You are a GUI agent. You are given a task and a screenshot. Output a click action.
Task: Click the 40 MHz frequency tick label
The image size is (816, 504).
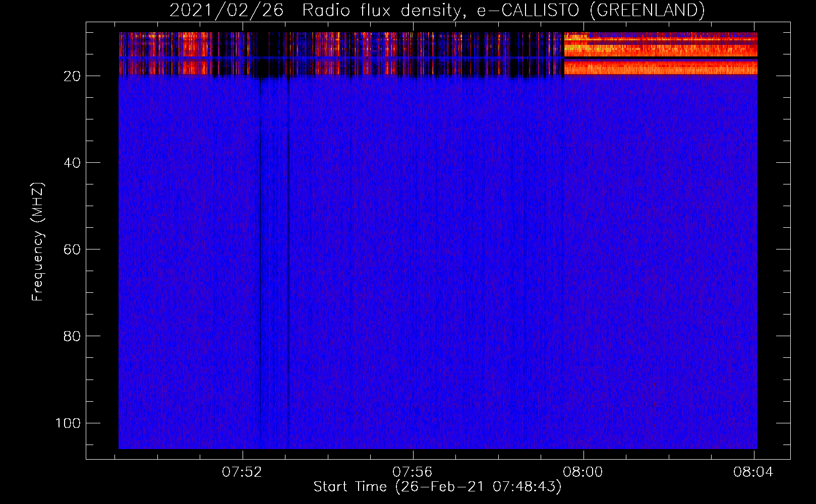(72, 163)
